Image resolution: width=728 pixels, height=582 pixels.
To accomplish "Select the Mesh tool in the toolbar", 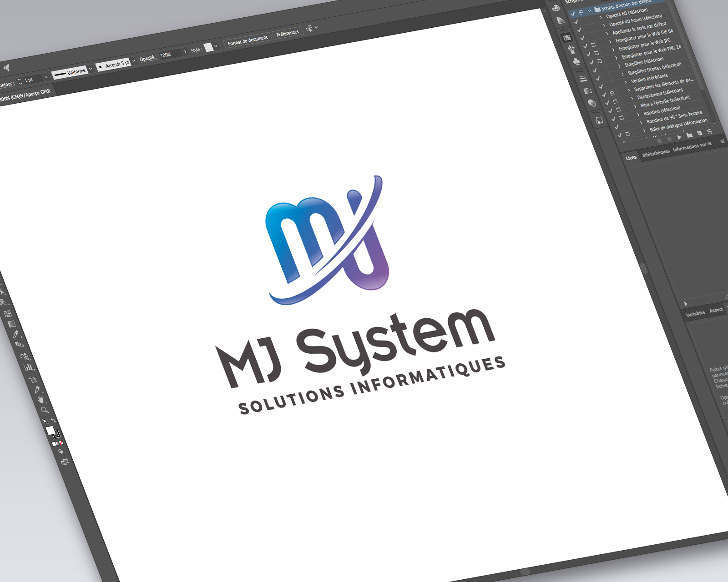I will pos(8,314).
